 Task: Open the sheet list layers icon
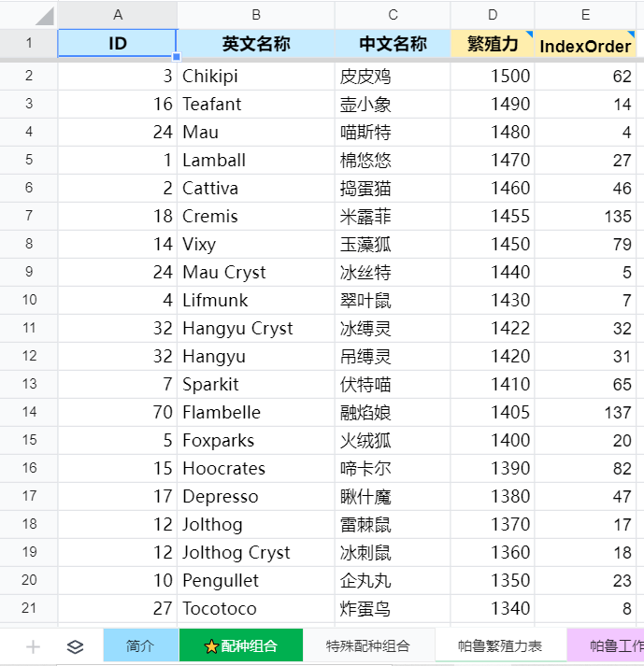click(75, 647)
